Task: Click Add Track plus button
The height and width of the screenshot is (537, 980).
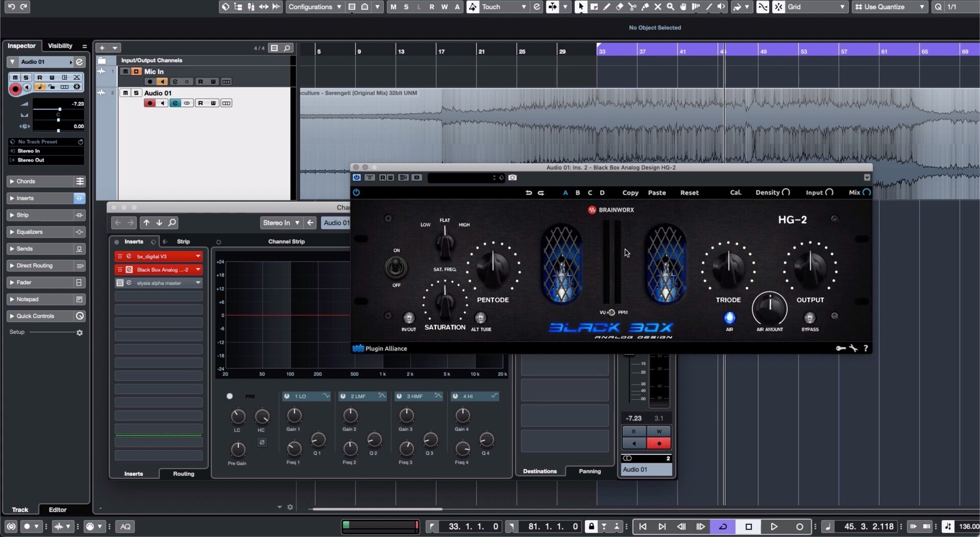Action: 102,48
